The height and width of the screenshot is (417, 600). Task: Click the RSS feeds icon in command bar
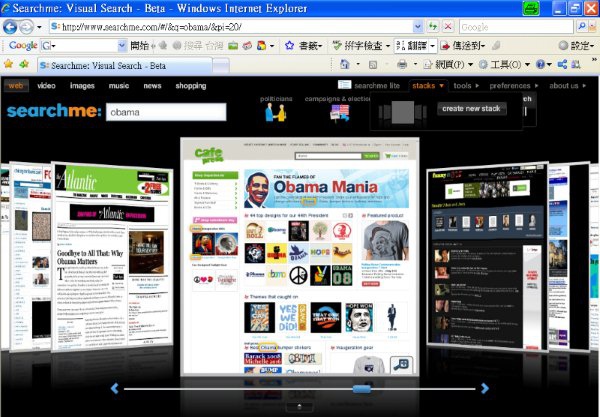pyautogui.click(x=373, y=65)
